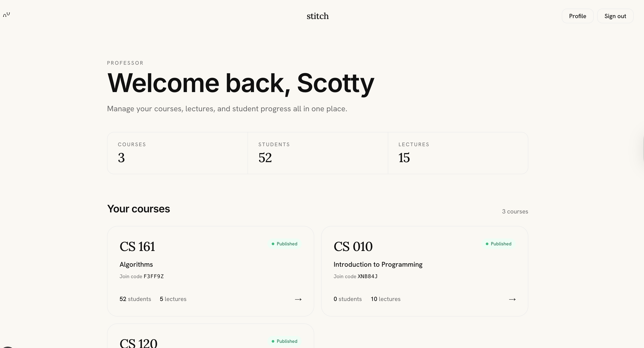This screenshot has width=644, height=348.
Task: Click the green Published dot on CS 010
Action: [x=487, y=244]
